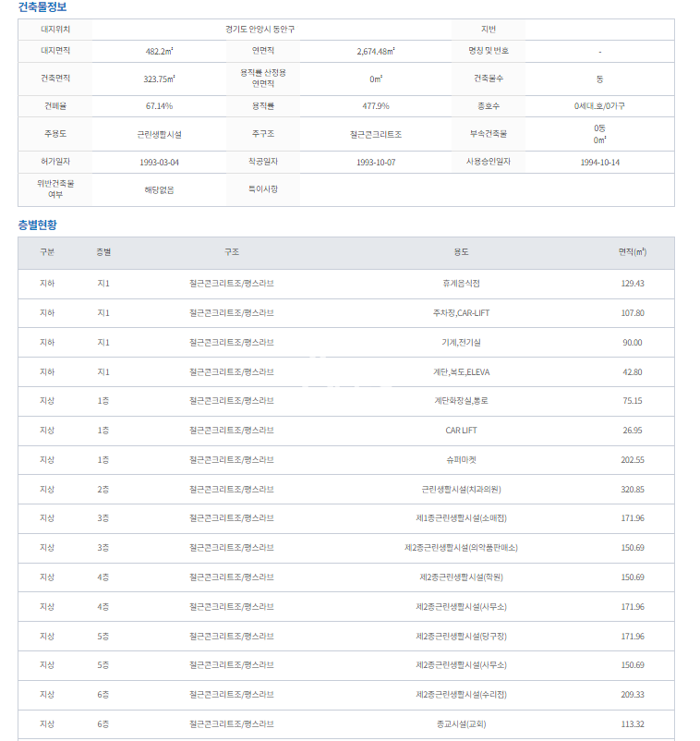The height and width of the screenshot is (741, 700).
Task: Select the 구분 column header
Action: [x=47, y=252]
